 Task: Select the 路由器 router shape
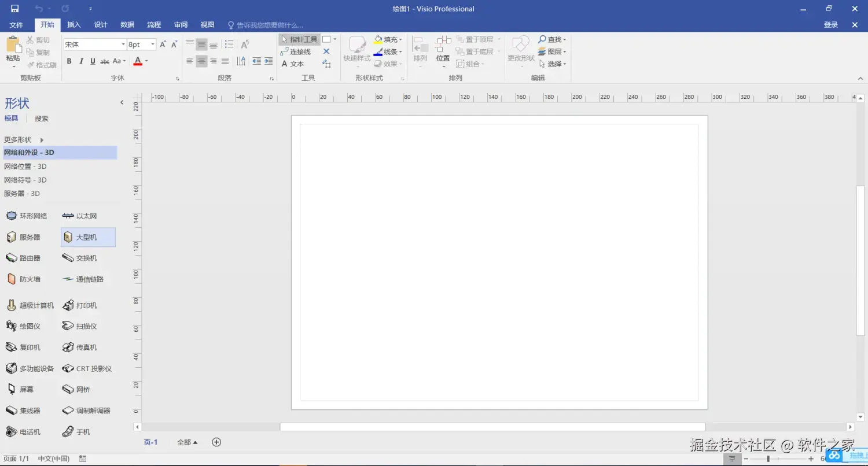(24, 258)
